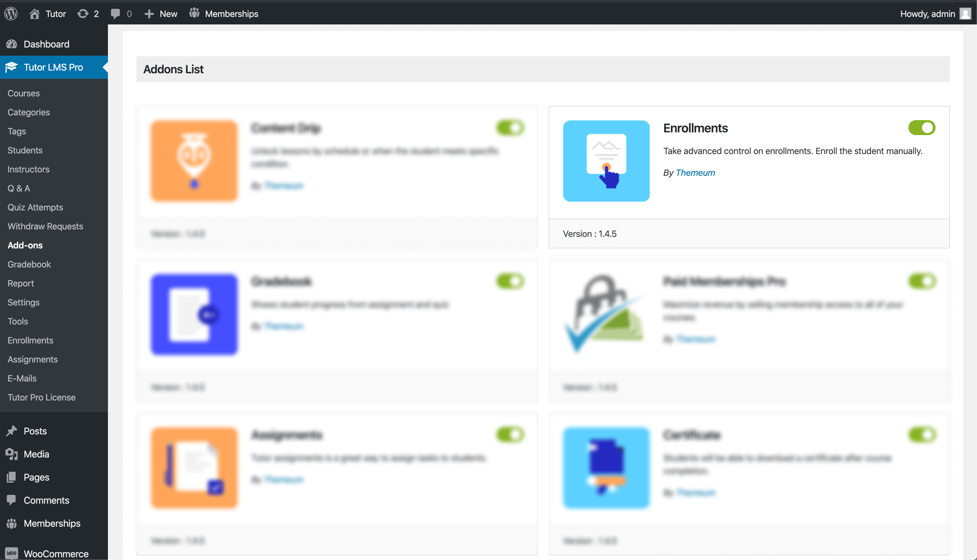This screenshot has width=977, height=560.
Task: Open Withdraw Requests in the sidebar
Action: (x=45, y=226)
